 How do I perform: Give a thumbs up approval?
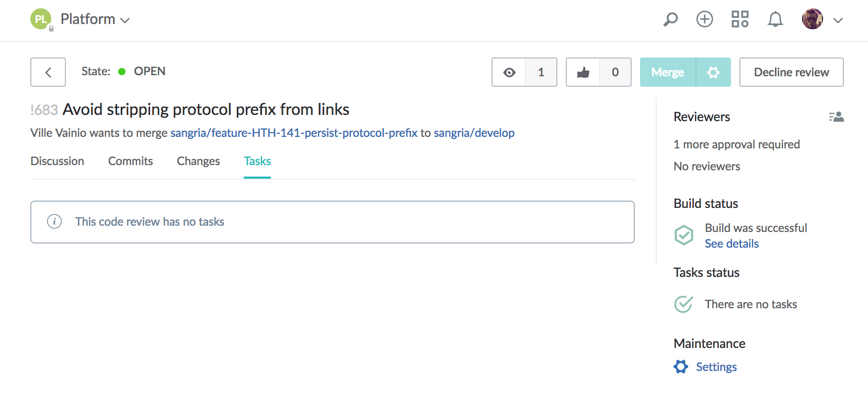tap(583, 72)
